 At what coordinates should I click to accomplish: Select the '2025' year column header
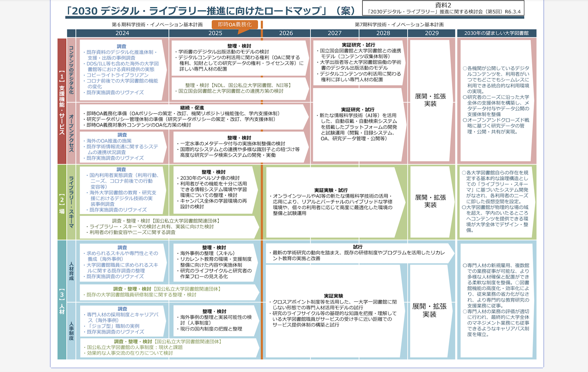point(215,33)
